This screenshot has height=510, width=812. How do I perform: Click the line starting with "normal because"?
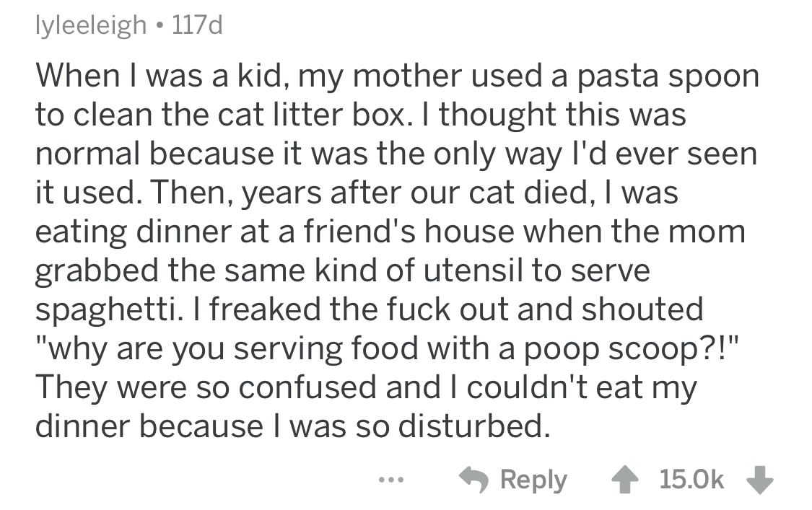[x=396, y=154]
